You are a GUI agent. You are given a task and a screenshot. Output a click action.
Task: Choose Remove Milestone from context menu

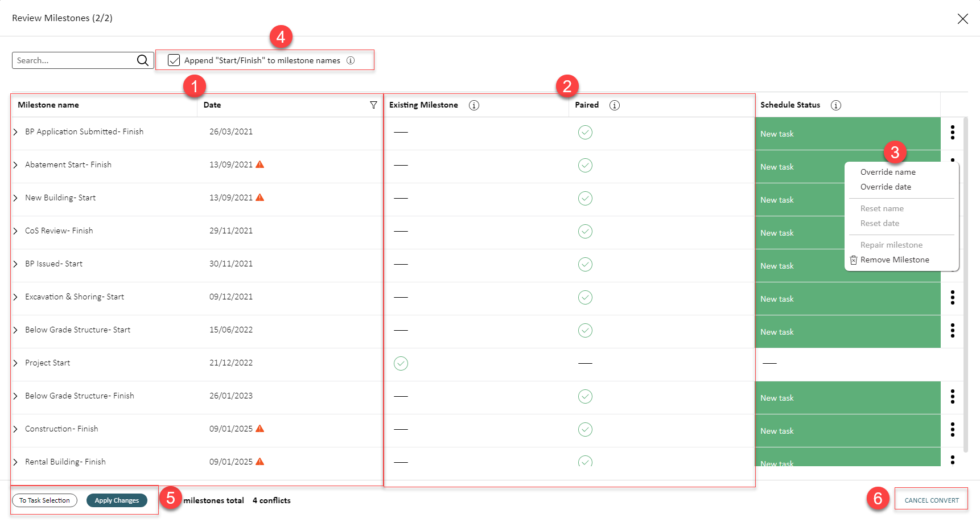click(895, 260)
